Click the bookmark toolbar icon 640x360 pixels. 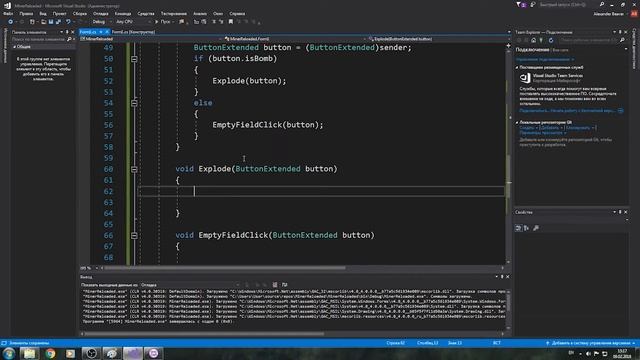coord(231,22)
